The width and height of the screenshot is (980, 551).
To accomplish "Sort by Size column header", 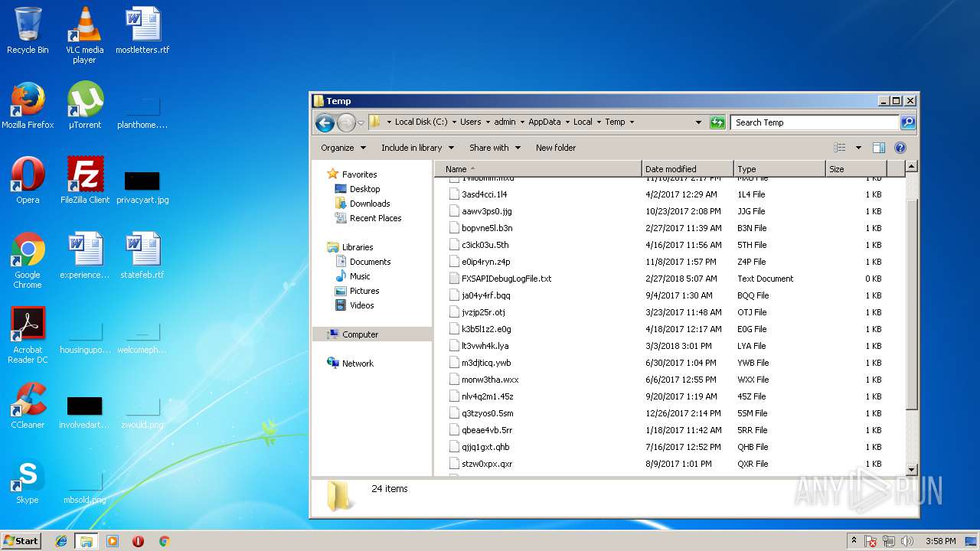I will click(x=856, y=169).
